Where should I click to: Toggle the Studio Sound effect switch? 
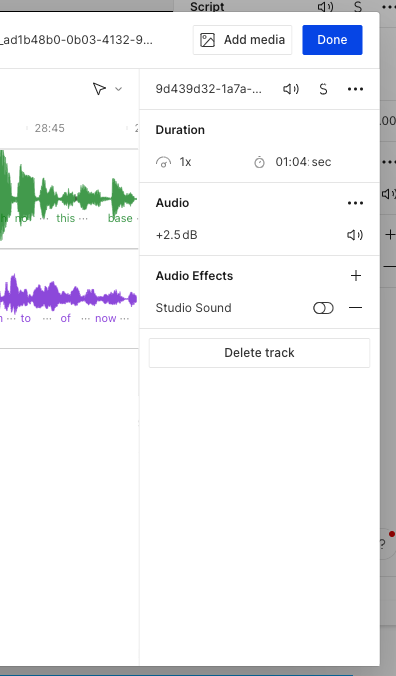coord(323,308)
